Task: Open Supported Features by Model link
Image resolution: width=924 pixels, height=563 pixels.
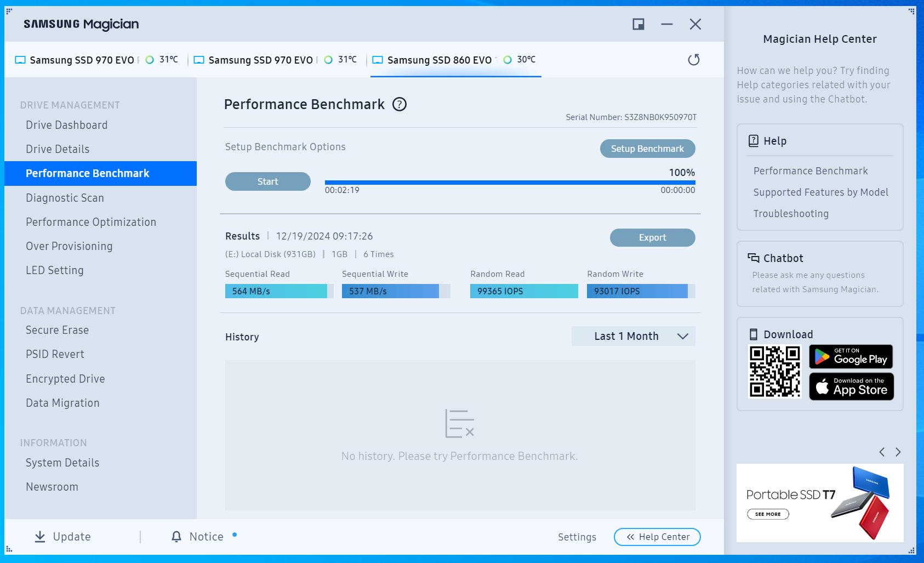Action: coord(821,192)
